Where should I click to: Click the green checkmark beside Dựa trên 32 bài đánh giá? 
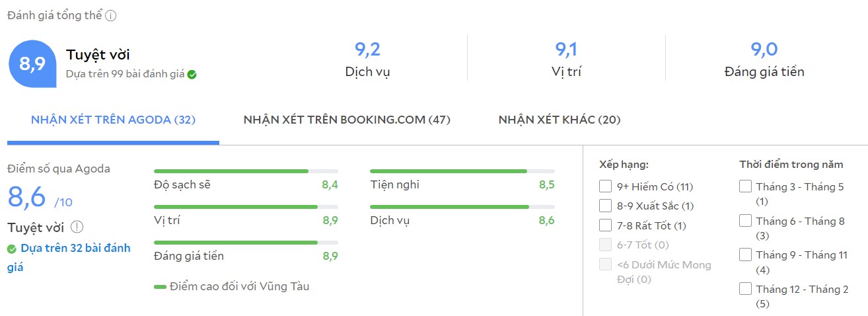[11, 249]
